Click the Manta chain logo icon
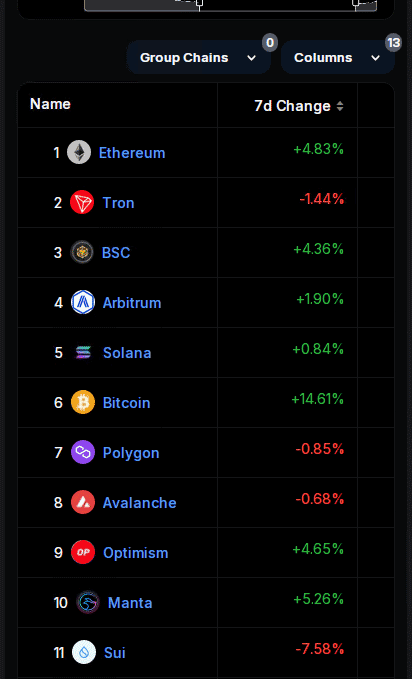Screen dimensions: 412x679 (88, 602)
